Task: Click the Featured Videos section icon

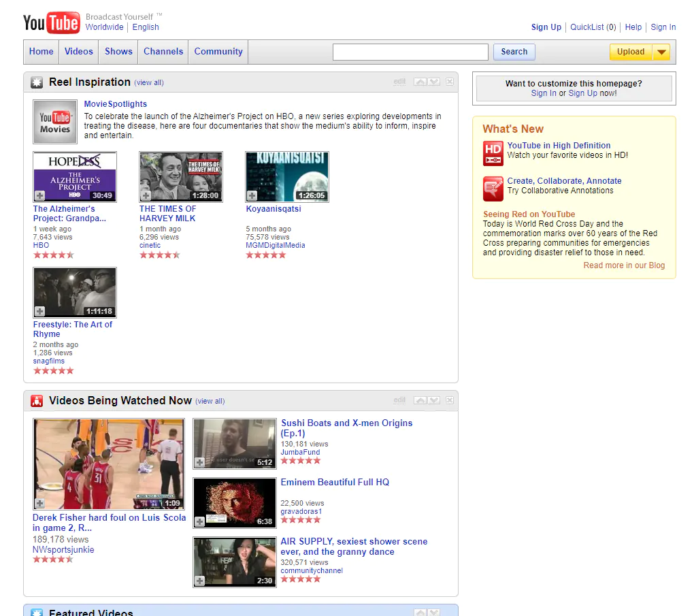Action: tap(37, 612)
